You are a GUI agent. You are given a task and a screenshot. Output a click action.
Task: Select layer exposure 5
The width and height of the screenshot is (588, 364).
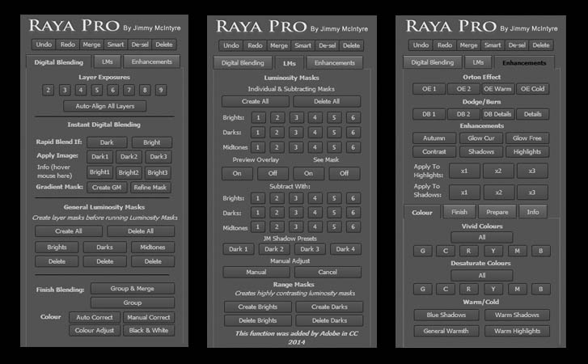pyautogui.click(x=97, y=90)
